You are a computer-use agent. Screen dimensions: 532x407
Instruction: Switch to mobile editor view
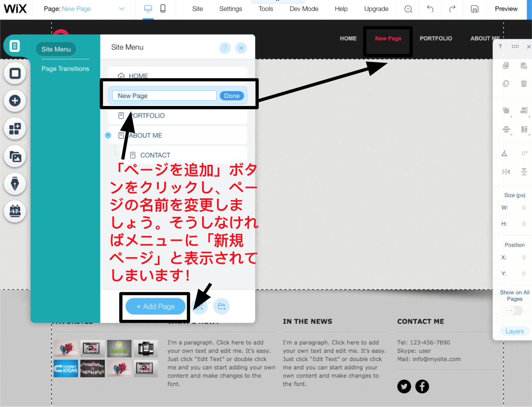(x=163, y=8)
